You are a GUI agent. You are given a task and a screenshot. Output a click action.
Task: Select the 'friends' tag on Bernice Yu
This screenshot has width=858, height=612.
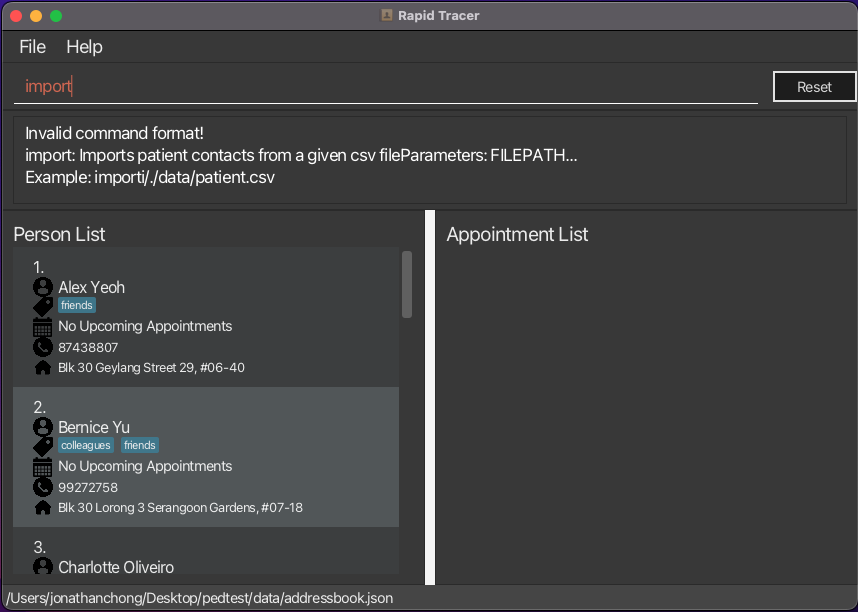point(140,445)
